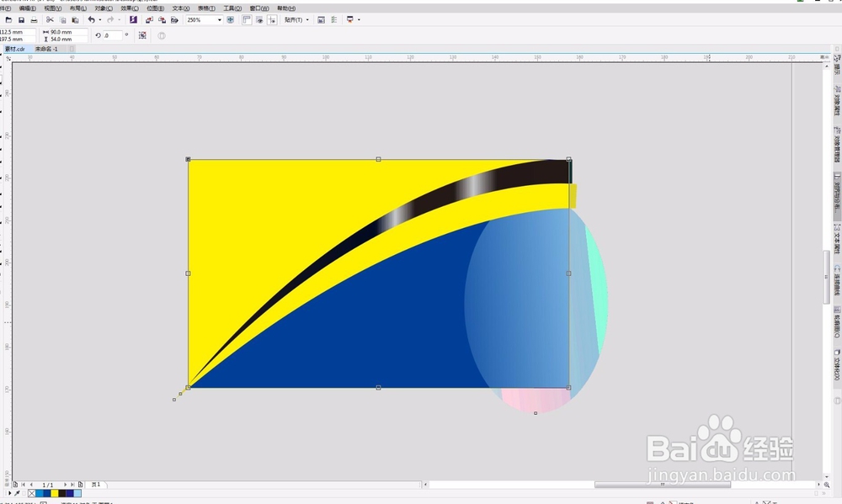Open the 窗口(W) menu
842x504 pixels.
(x=258, y=8)
